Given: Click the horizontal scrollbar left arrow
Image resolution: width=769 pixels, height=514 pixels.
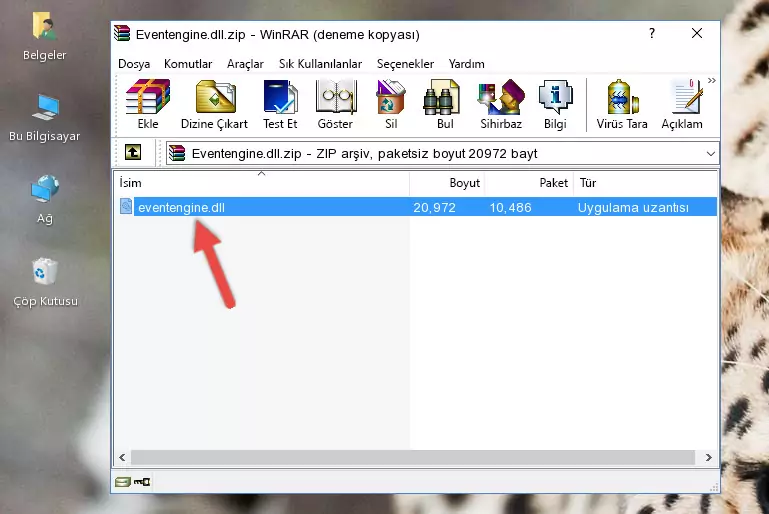Looking at the screenshot, I should [x=123, y=457].
